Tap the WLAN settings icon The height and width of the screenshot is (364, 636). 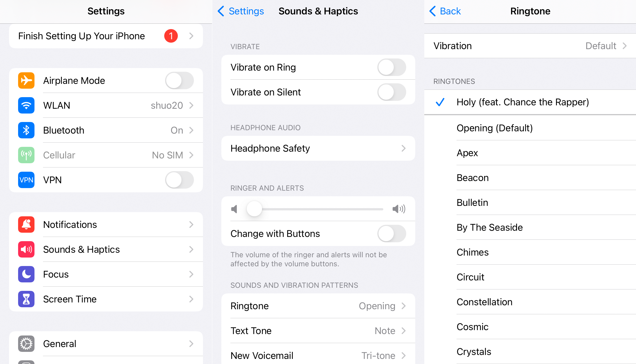25,105
